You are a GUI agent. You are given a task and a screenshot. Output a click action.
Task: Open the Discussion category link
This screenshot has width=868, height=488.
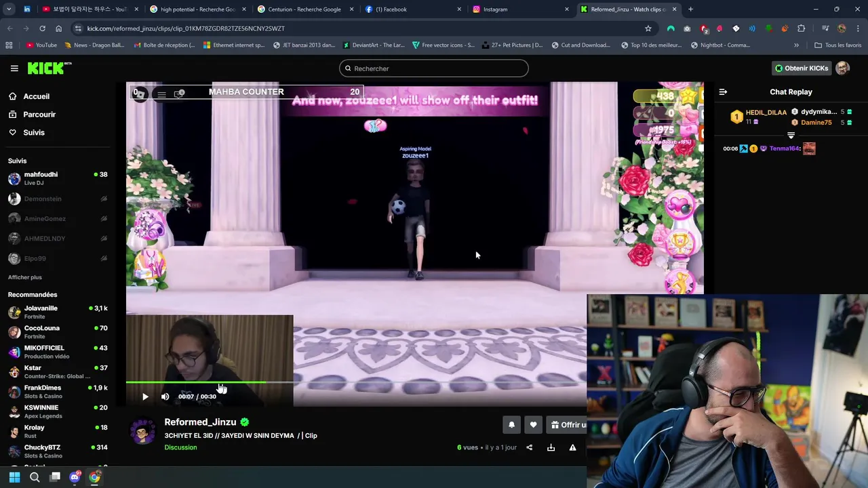click(x=180, y=447)
